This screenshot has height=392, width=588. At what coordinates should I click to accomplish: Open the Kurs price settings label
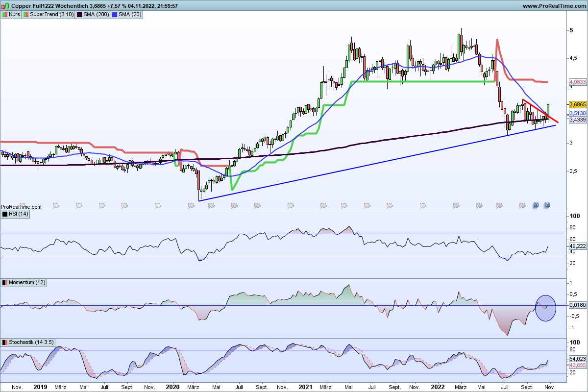pyautogui.click(x=14, y=15)
